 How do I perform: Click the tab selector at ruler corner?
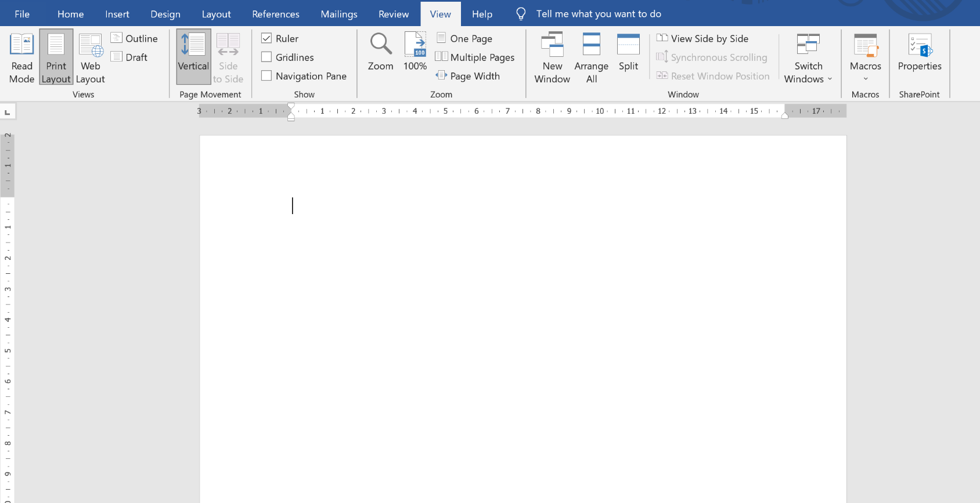[x=8, y=112]
